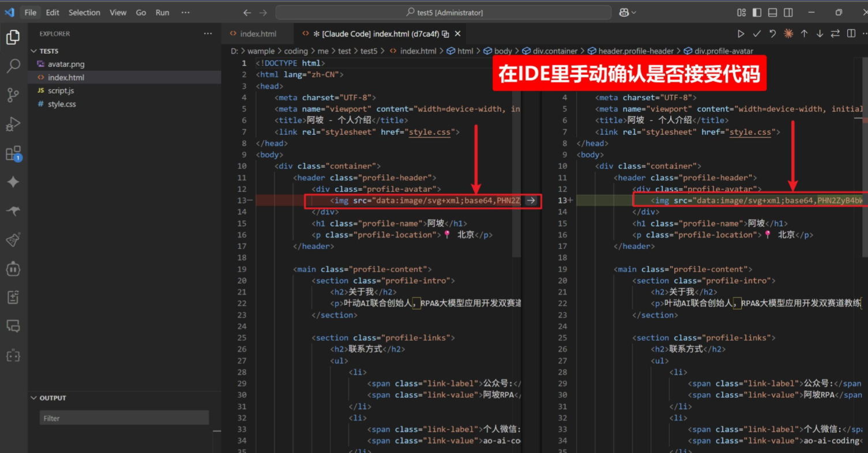868x453 pixels.
Task: Toggle the primary side bar visibility
Action: coord(757,12)
